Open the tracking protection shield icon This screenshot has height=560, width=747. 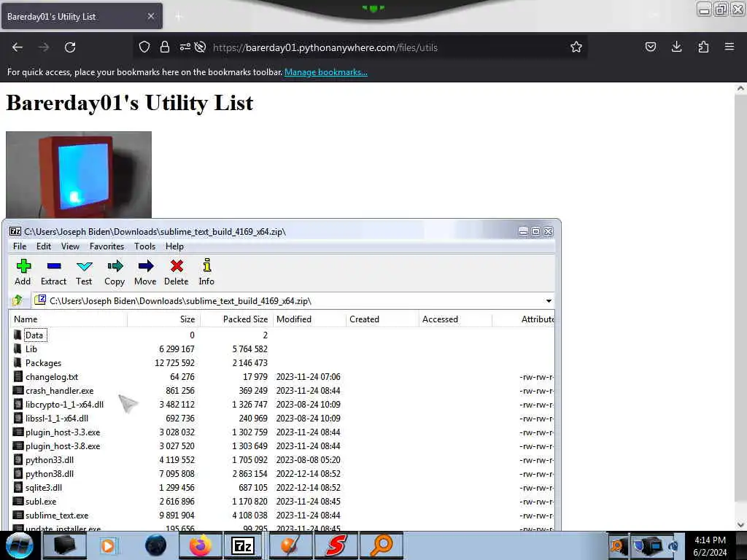[x=144, y=47]
